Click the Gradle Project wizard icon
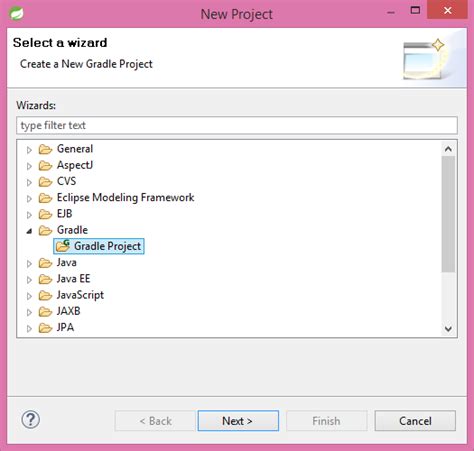The width and height of the screenshot is (474, 451). point(63,246)
